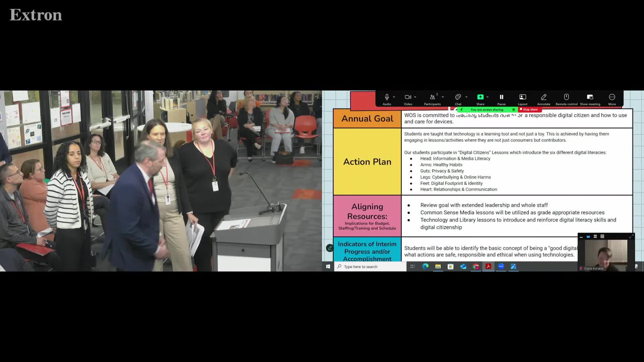Viewport: 644px width, 362px height.
Task: Select the Annotate pencil tool
Action: 544,97
